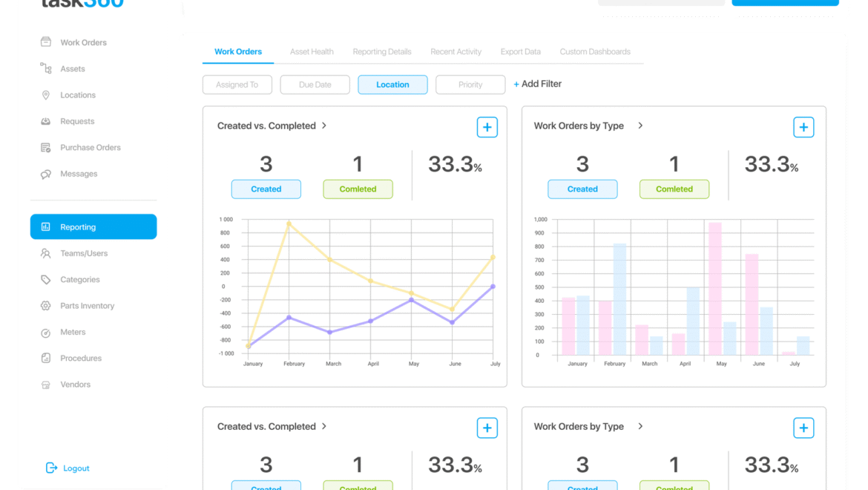This screenshot has width=868, height=490.
Task: Toggle the Assigned To filter chip
Action: coord(237,85)
